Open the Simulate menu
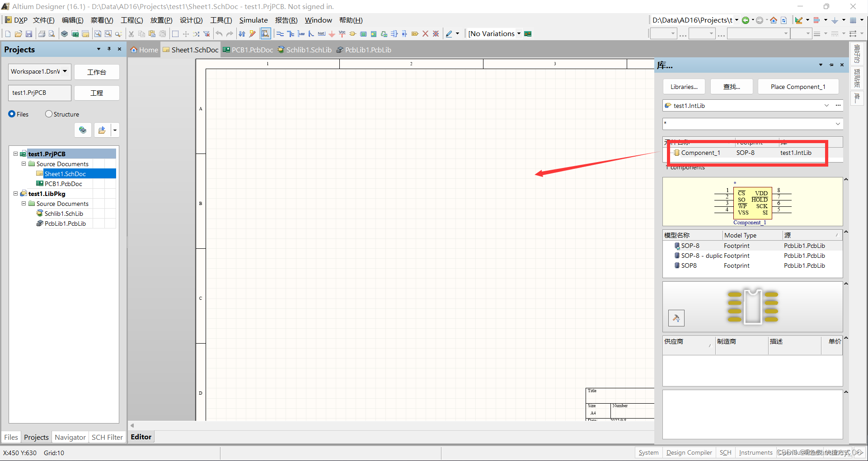This screenshot has height=461, width=868. [253, 20]
